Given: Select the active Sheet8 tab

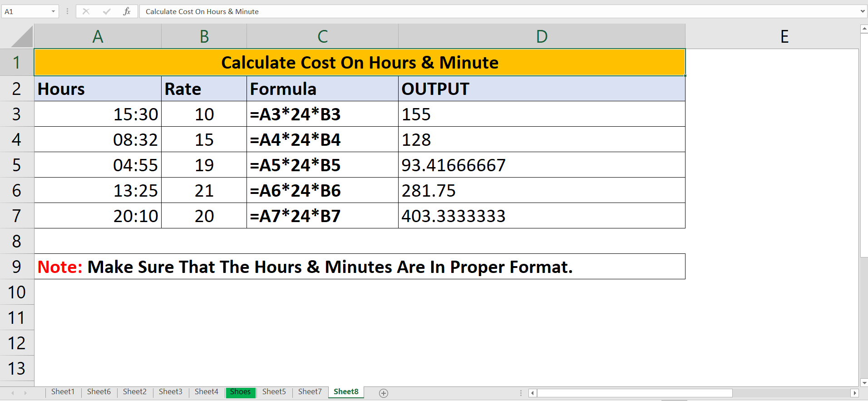Looking at the screenshot, I should 346,391.
